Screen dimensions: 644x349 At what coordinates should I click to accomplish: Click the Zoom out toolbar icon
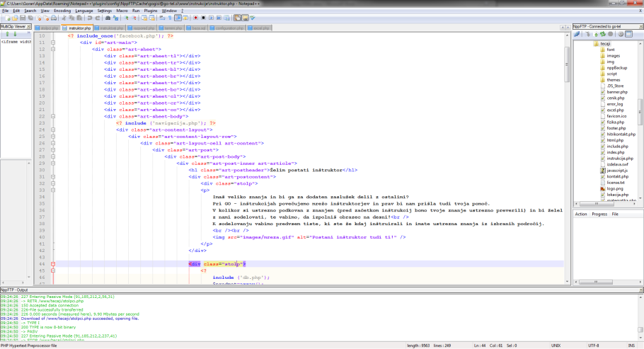click(x=134, y=18)
